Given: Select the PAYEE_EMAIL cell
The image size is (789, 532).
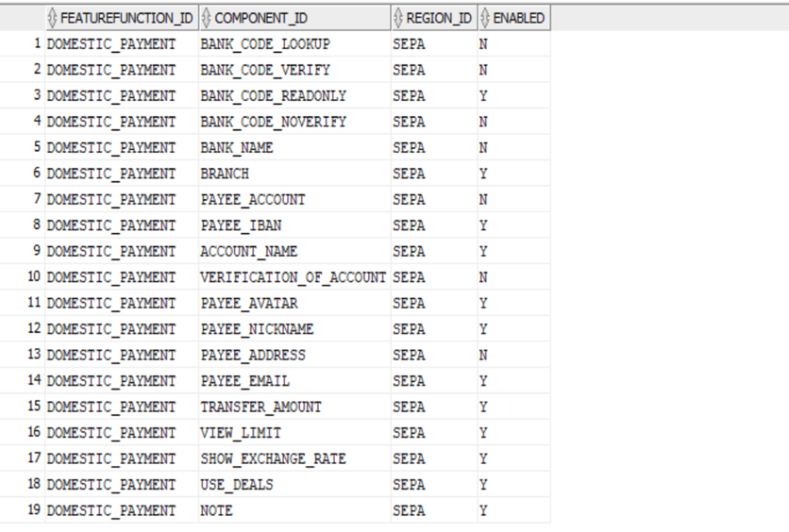Looking at the screenshot, I should click(x=294, y=381).
